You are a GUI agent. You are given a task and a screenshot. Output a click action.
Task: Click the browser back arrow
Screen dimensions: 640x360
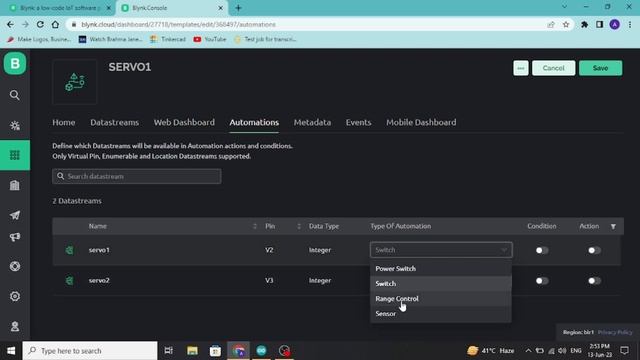click(x=10, y=24)
